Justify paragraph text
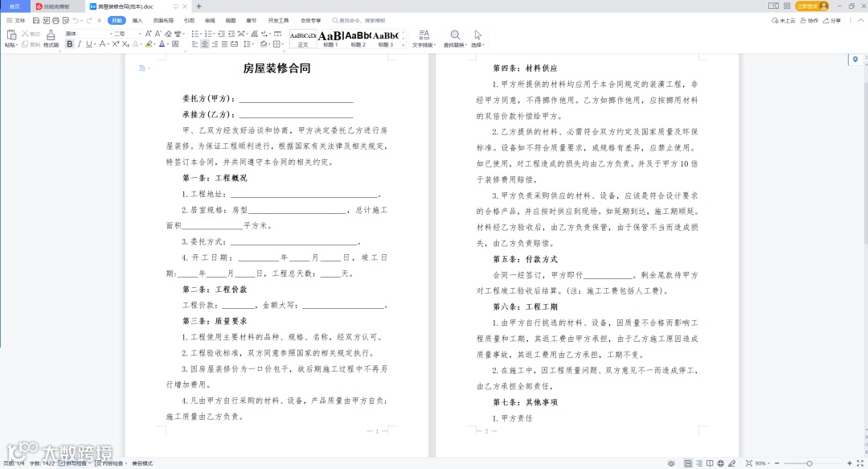Image resolution: width=868 pixels, height=469 pixels. pos(225,43)
